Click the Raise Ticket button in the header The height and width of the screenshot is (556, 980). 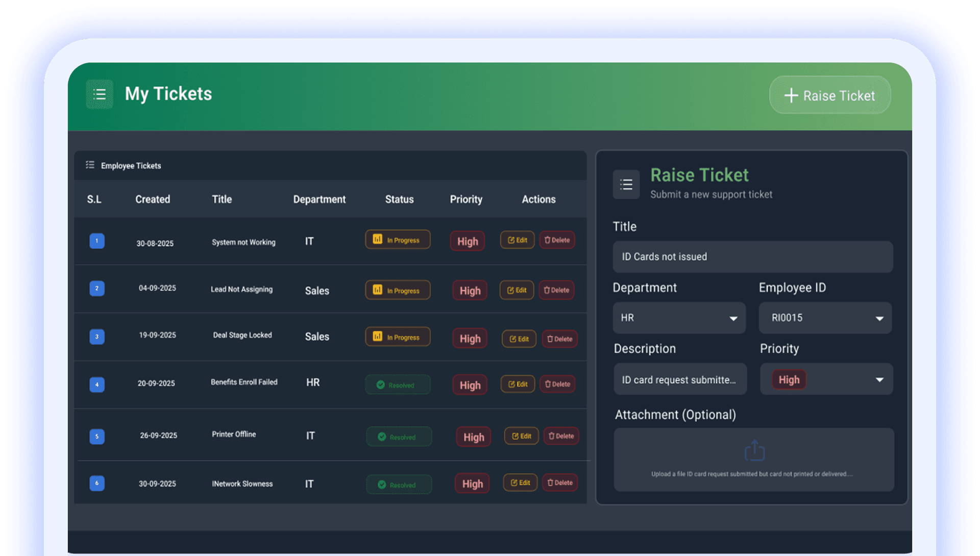829,95
